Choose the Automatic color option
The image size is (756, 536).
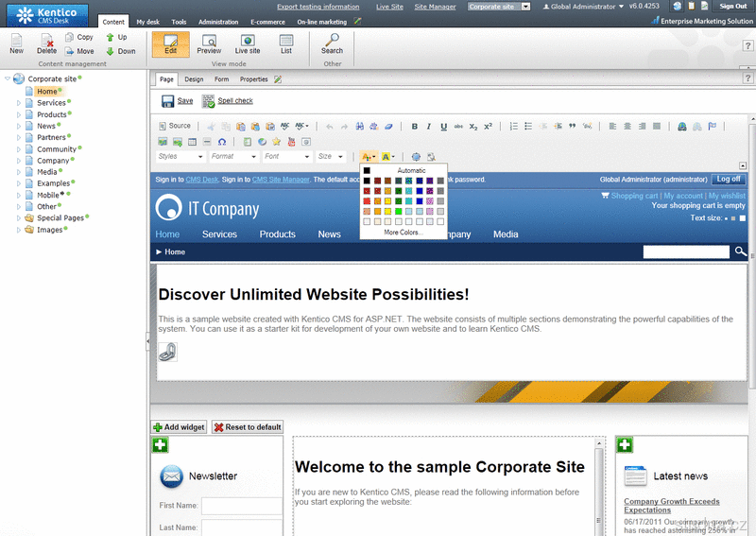404,170
